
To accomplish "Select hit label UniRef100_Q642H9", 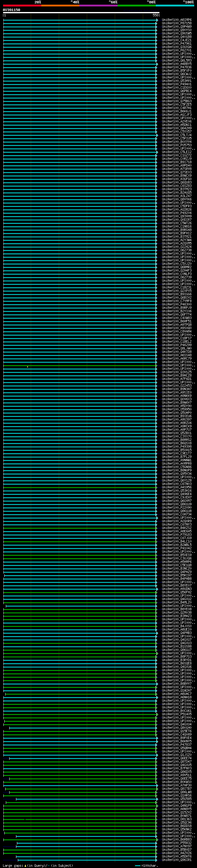I will coord(176,128).
